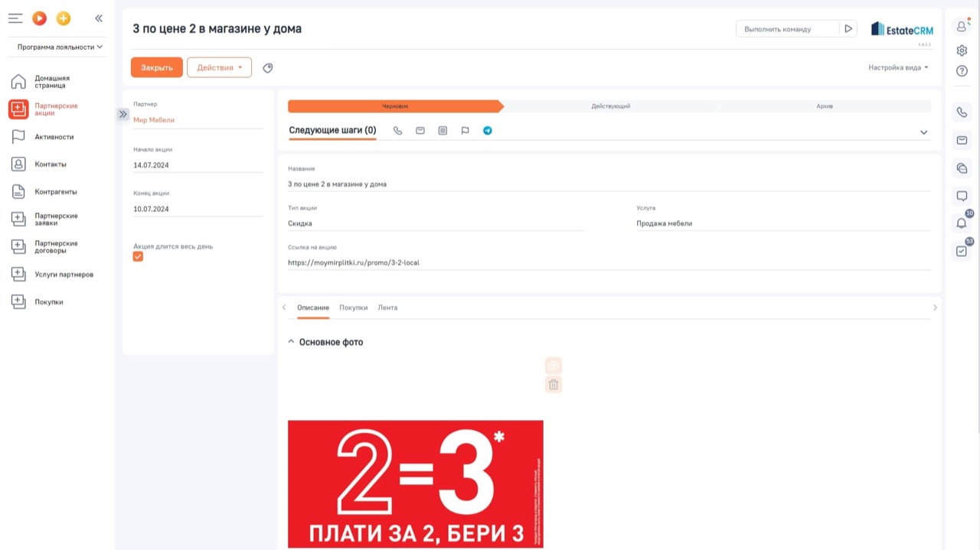Open chats panel in right sidebar
The image size is (980, 550).
pos(962,168)
